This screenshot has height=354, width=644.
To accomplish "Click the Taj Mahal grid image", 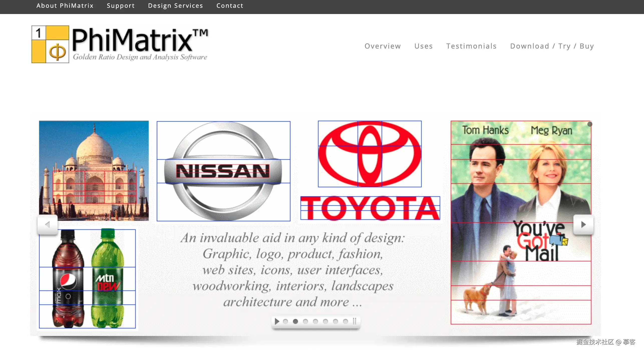I will pos(94,170).
